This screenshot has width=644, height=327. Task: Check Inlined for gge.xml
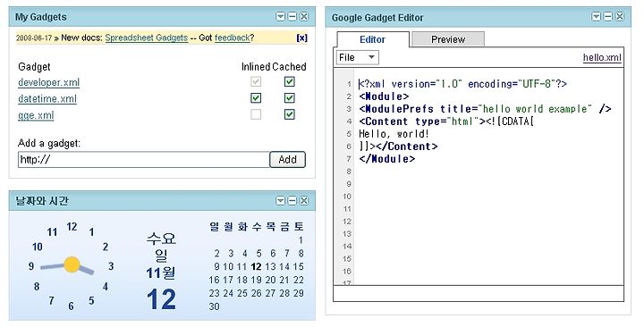pyautogui.click(x=256, y=114)
